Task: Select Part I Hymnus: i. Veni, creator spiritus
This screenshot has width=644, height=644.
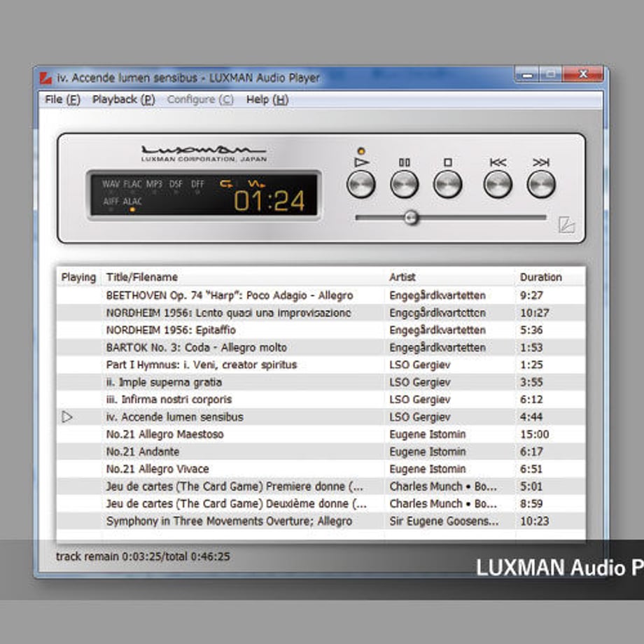Action: 321,365
